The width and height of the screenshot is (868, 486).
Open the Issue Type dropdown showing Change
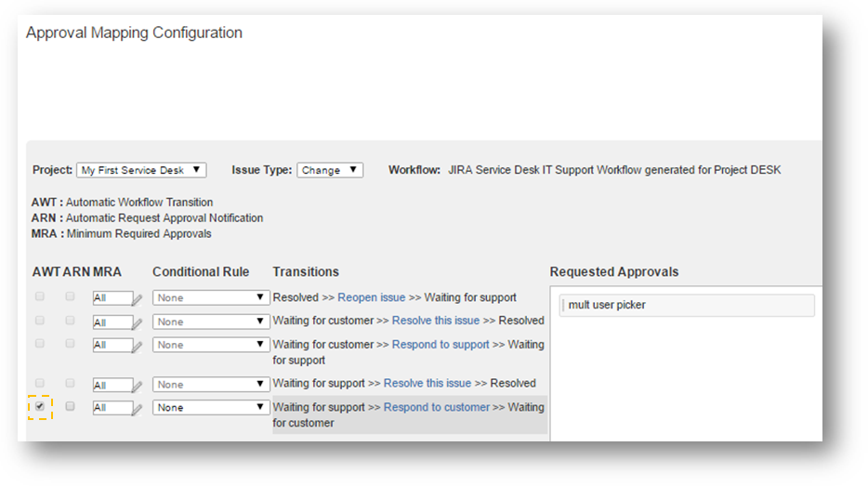click(330, 170)
